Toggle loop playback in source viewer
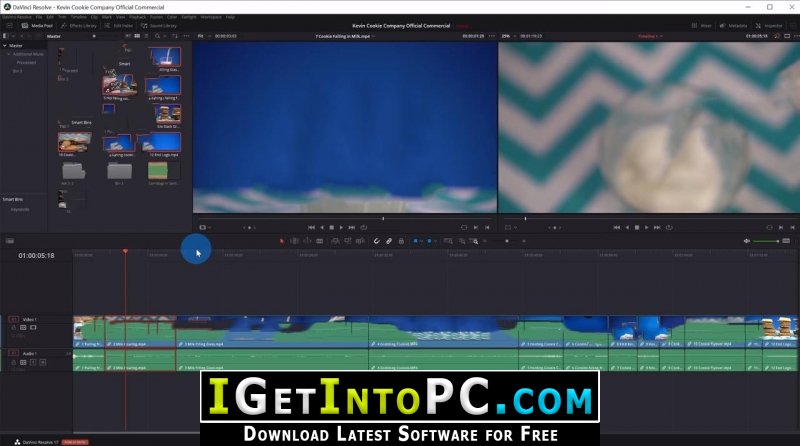The width and height of the screenshot is (800, 446). click(x=364, y=228)
